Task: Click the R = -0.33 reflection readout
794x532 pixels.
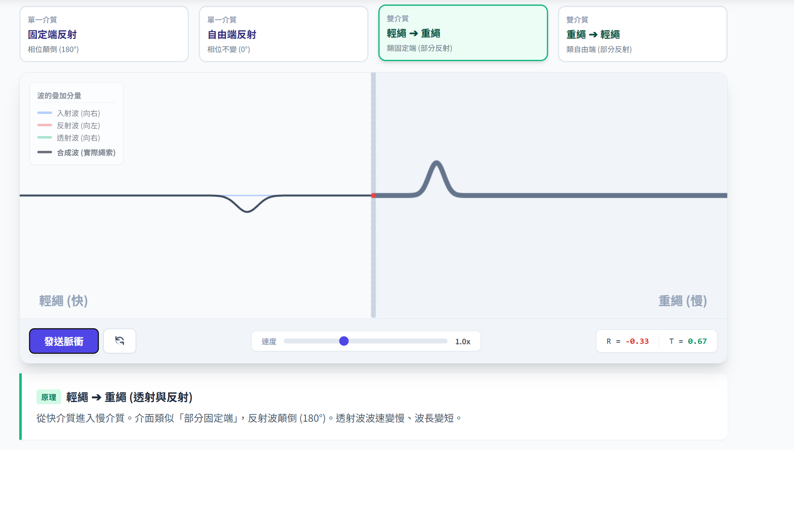Action: (x=628, y=341)
